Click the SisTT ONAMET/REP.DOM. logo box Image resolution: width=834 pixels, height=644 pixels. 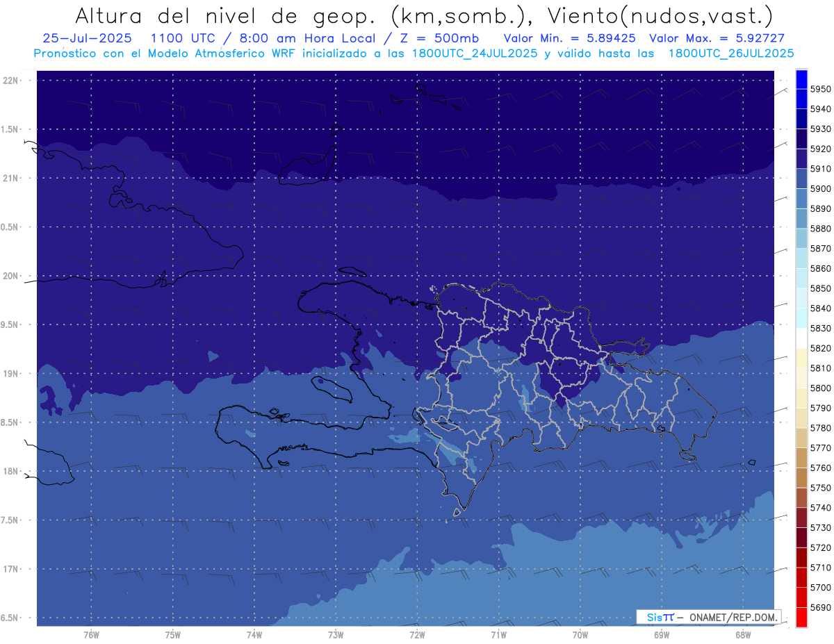point(708,617)
